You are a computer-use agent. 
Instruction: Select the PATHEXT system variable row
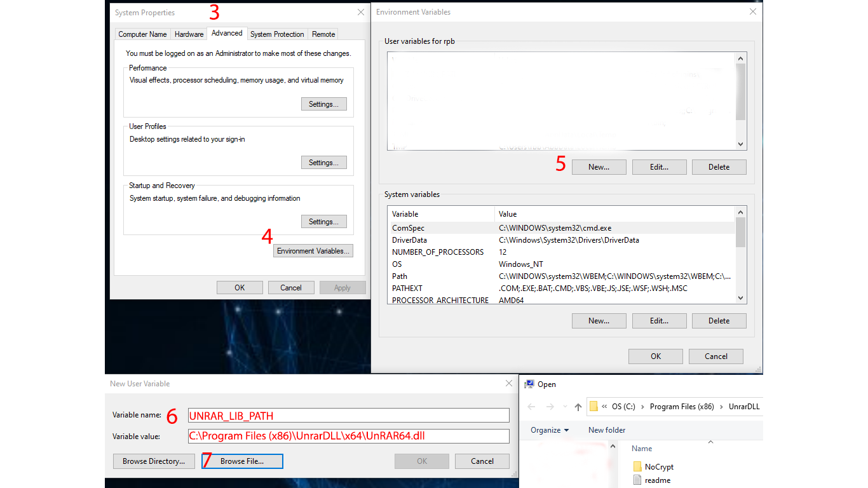point(561,288)
